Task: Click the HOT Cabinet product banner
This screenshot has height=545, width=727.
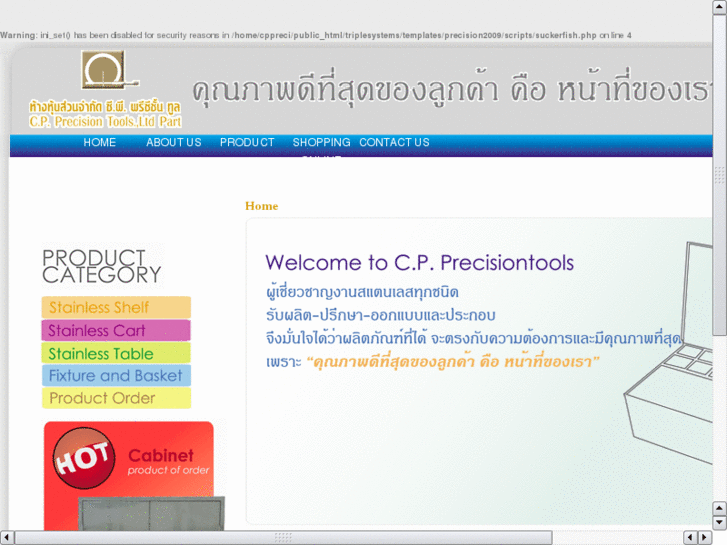Action: 132,475
